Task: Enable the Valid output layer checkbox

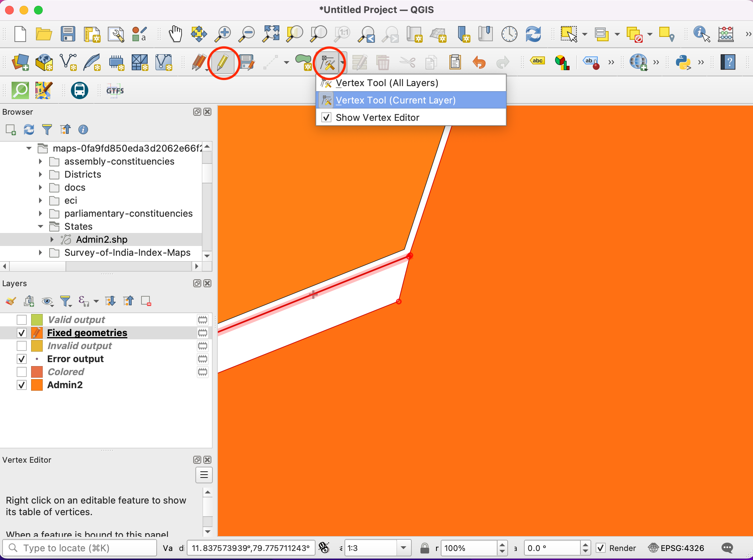Action: click(x=22, y=320)
